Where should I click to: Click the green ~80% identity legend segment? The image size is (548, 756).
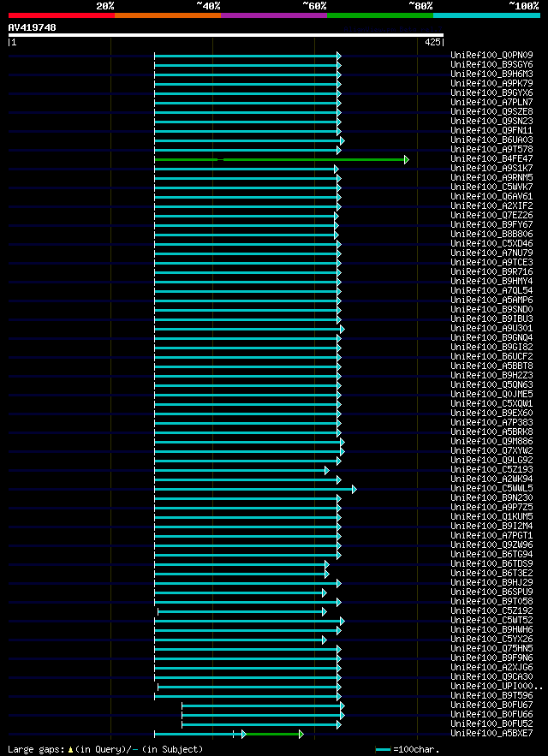point(380,15)
